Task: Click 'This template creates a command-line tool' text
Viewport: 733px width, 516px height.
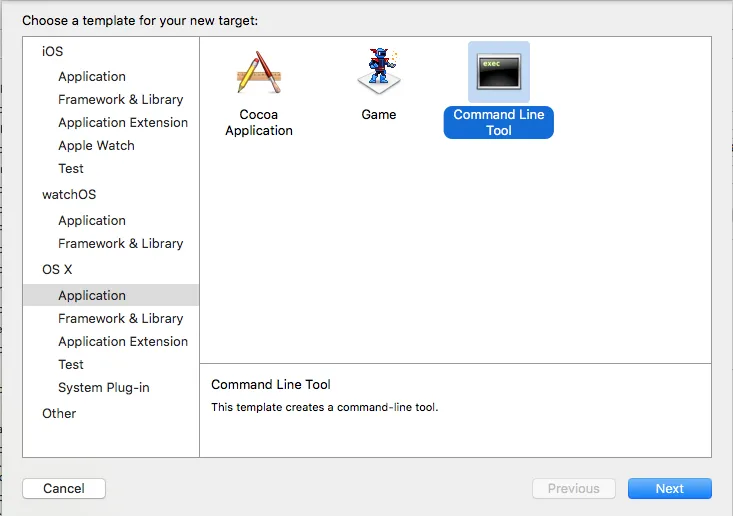Action: tap(324, 407)
